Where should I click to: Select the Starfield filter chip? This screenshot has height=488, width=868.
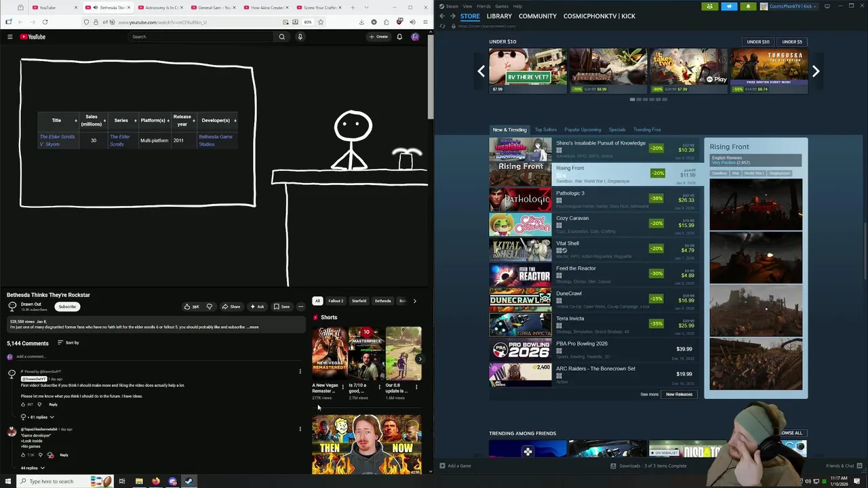pyautogui.click(x=359, y=301)
